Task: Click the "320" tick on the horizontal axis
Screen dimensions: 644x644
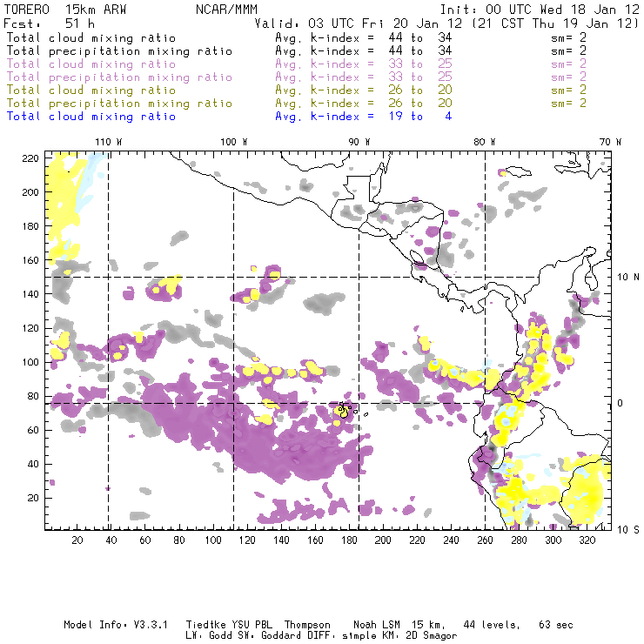Action: (587, 540)
